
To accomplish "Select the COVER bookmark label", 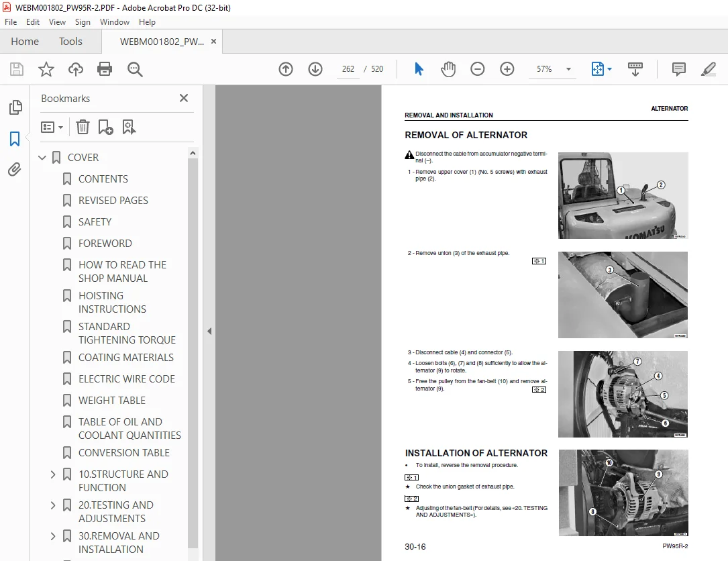I will click(x=83, y=158).
